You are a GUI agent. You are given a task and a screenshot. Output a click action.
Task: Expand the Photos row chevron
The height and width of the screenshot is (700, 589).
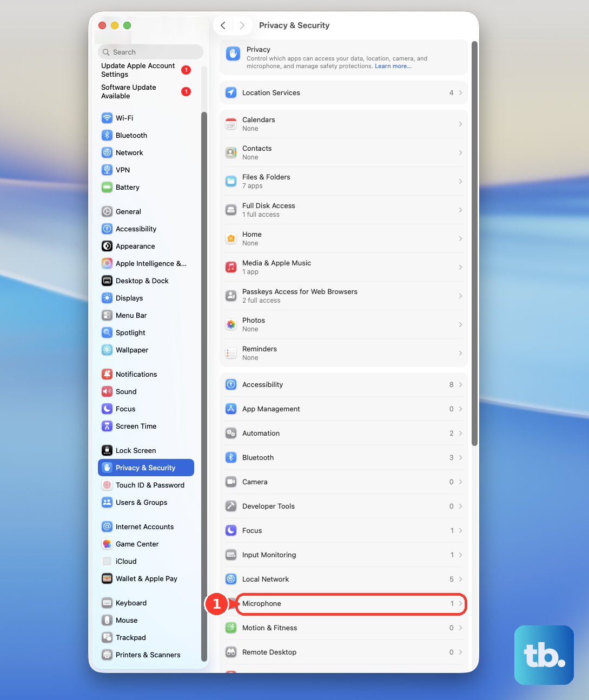pos(460,324)
